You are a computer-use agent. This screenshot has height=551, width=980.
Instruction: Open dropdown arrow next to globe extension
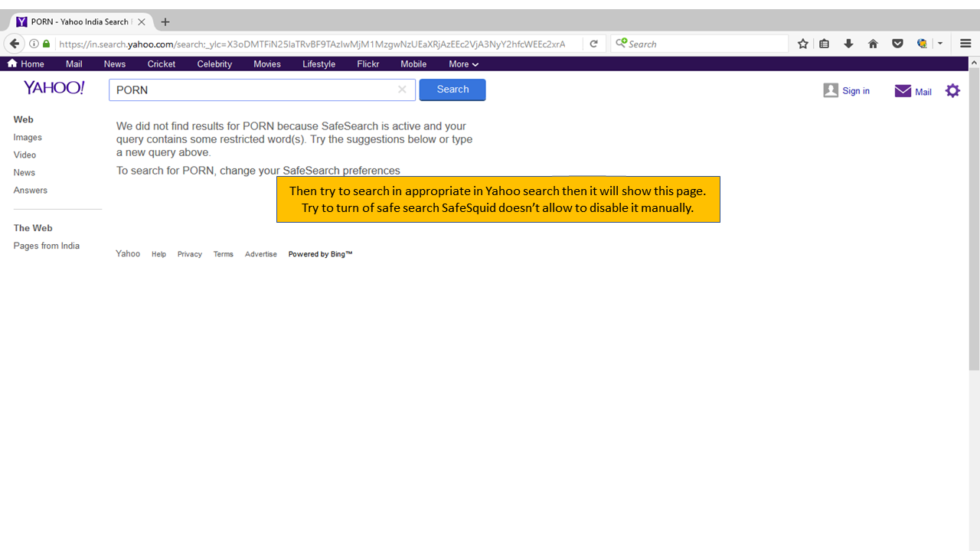940,44
